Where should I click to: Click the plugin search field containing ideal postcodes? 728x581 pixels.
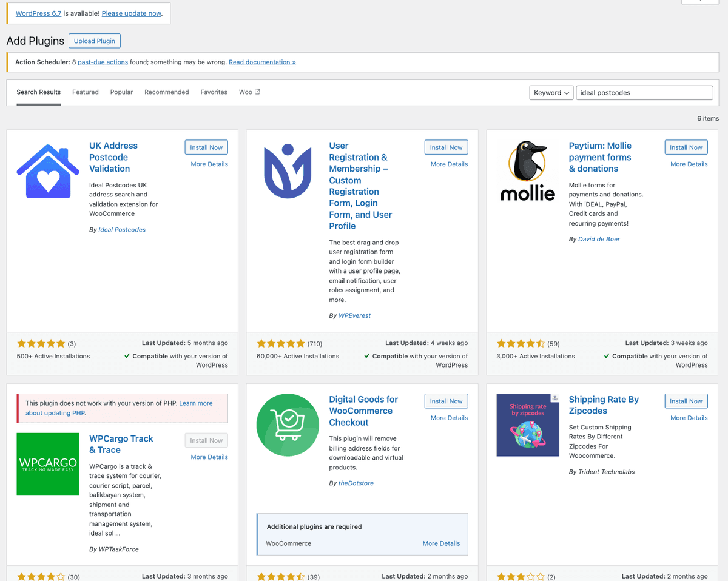pos(644,93)
